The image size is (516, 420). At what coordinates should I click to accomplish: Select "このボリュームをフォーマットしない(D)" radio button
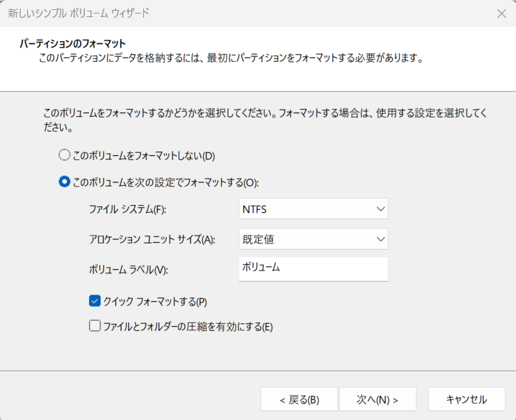64,155
